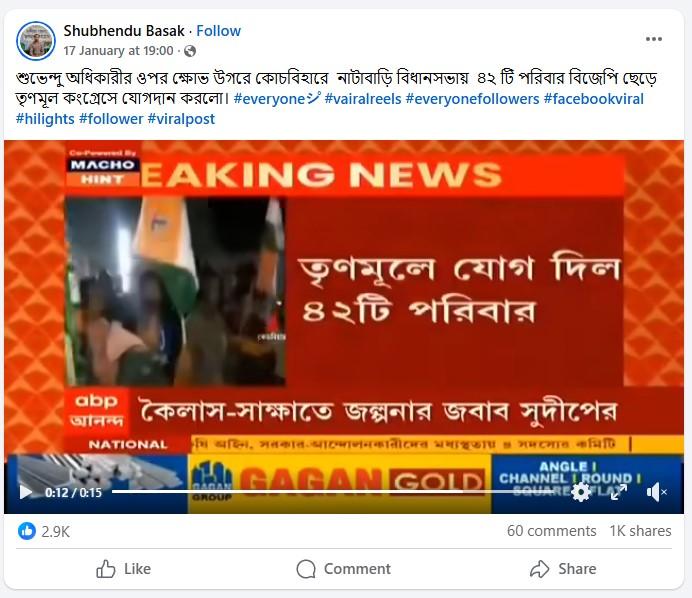The width and height of the screenshot is (692, 598).
Task: Open the #facebookviral hashtag
Action: tap(594, 99)
